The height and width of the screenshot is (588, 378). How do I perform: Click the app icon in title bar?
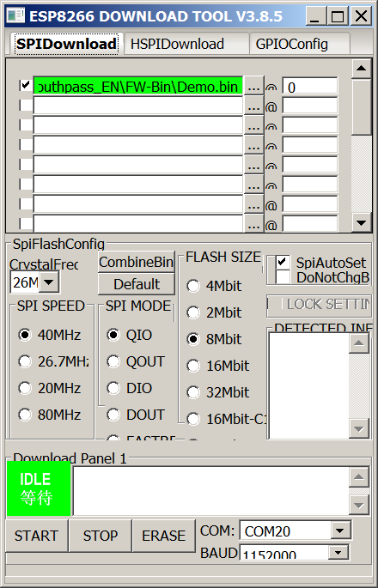(15, 15)
